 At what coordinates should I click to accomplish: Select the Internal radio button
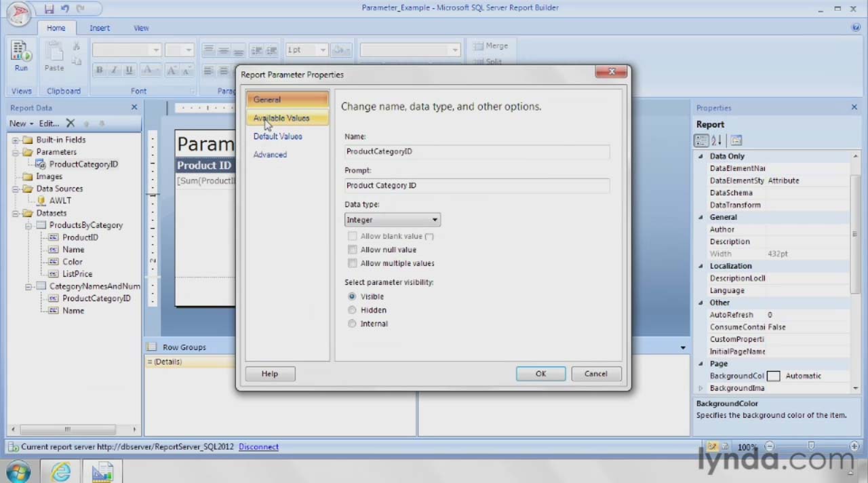(x=352, y=324)
